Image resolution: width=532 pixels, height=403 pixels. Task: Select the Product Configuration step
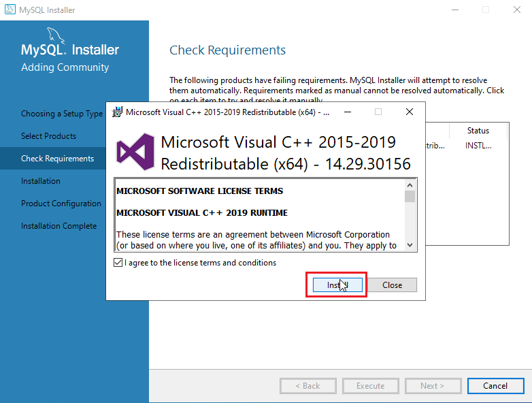tap(61, 204)
